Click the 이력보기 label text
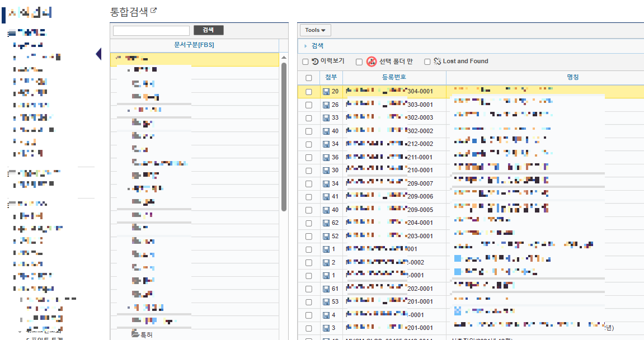Image resolution: width=644 pixels, height=340 pixels. 332,61
